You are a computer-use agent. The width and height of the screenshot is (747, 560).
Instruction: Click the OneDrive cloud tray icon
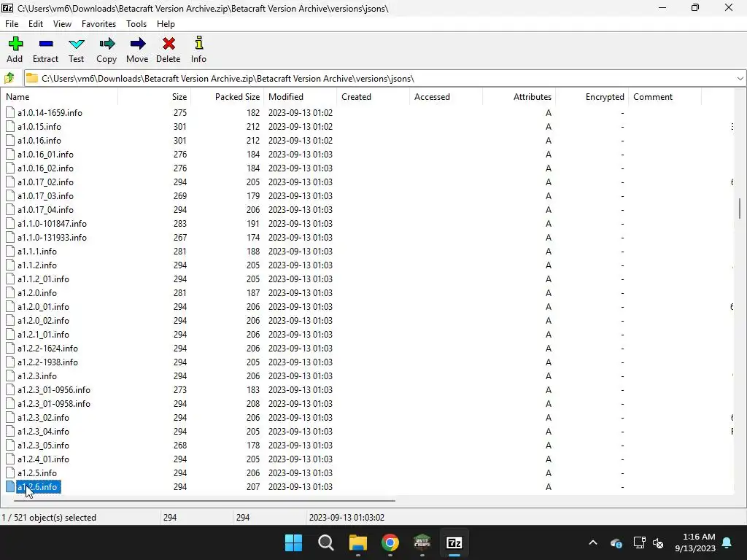(x=616, y=542)
